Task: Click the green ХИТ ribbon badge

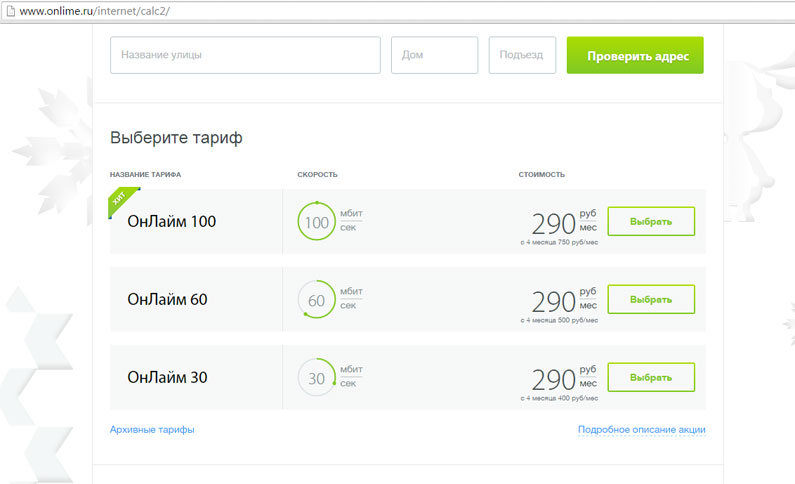Action: click(x=120, y=199)
